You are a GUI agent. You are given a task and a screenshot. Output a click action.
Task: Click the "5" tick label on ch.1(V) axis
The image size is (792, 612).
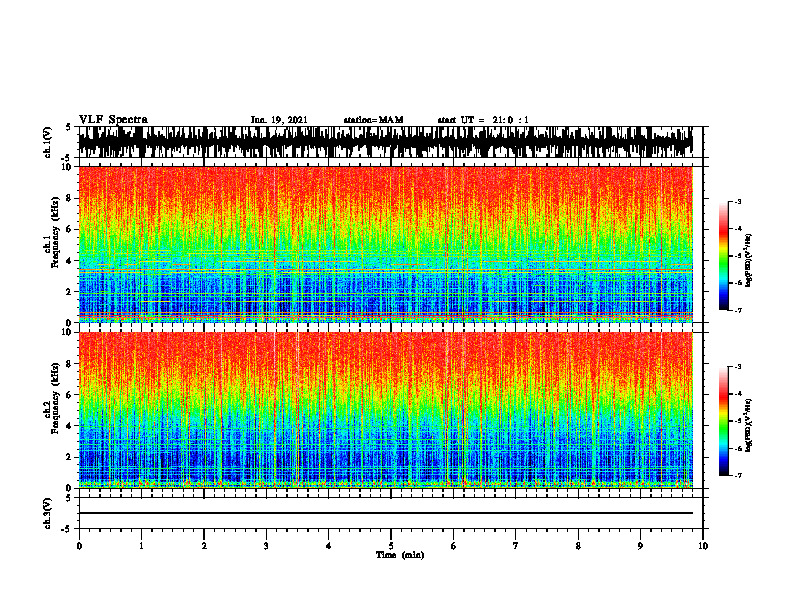pyautogui.click(x=69, y=128)
